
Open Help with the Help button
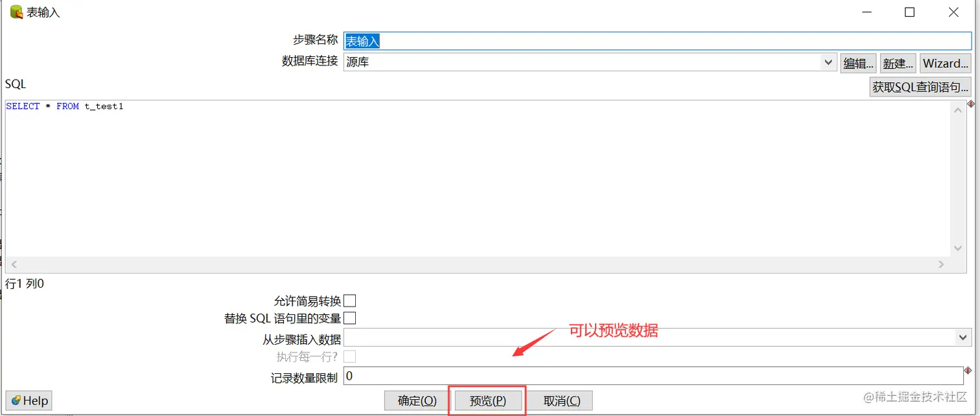pos(29,400)
